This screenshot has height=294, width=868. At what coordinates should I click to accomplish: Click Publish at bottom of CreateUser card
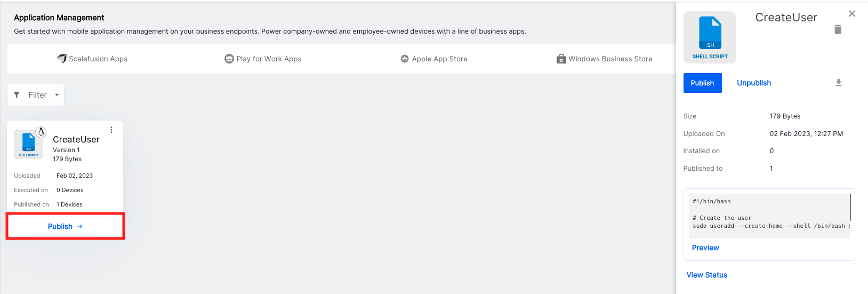65,226
